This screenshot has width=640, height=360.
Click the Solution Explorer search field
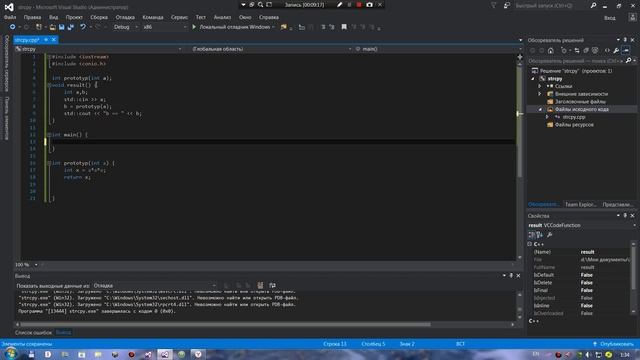click(576, 61)
